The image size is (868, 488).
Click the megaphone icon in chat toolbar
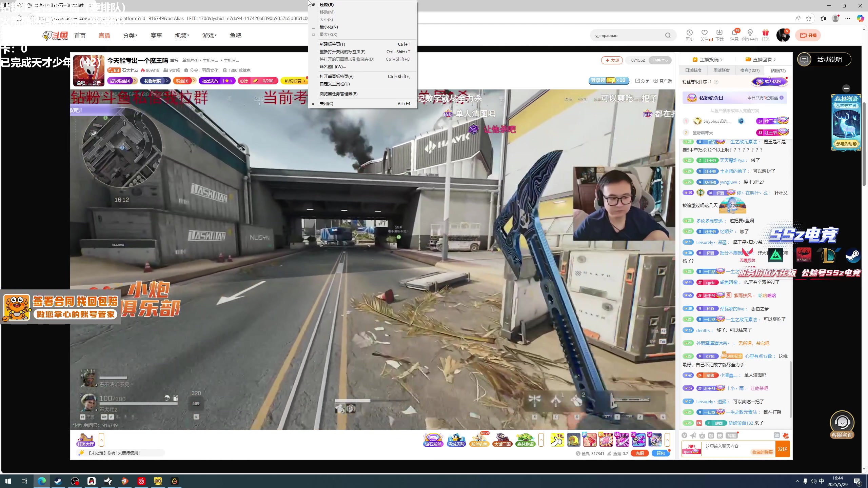pyautogui.click(x=693, y=435)
